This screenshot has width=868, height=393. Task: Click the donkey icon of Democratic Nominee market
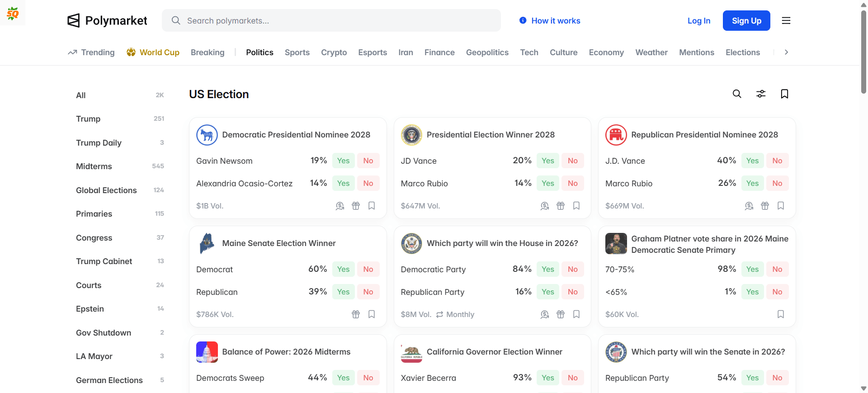pos(207,135)
